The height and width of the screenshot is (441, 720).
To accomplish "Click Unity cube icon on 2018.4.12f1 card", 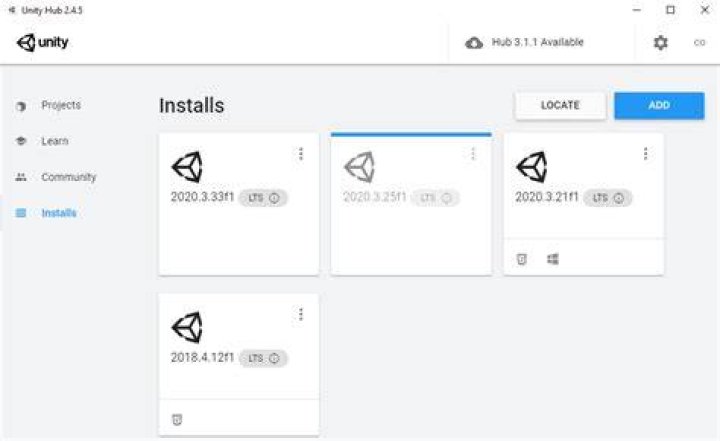I will click(187, 328).
